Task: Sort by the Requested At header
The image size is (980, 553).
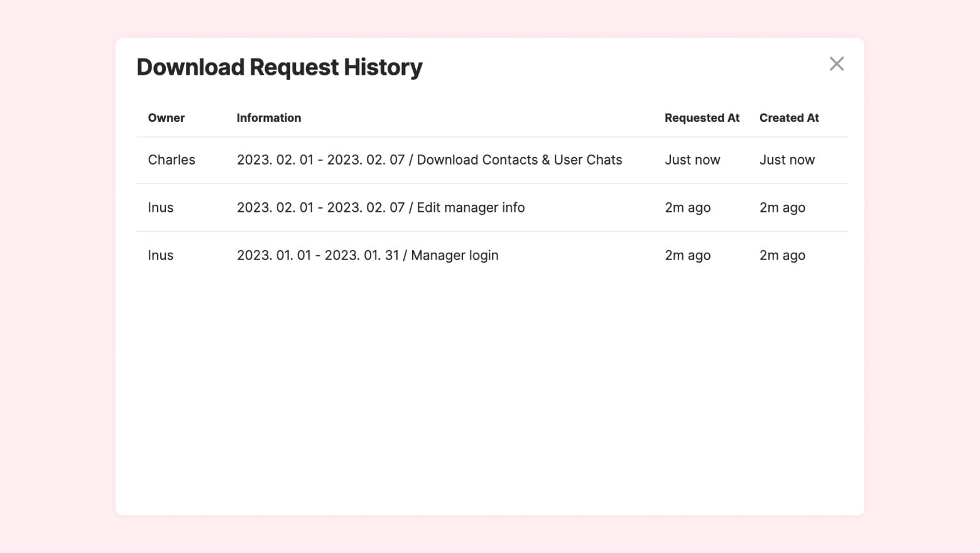Action: (702, 118)
